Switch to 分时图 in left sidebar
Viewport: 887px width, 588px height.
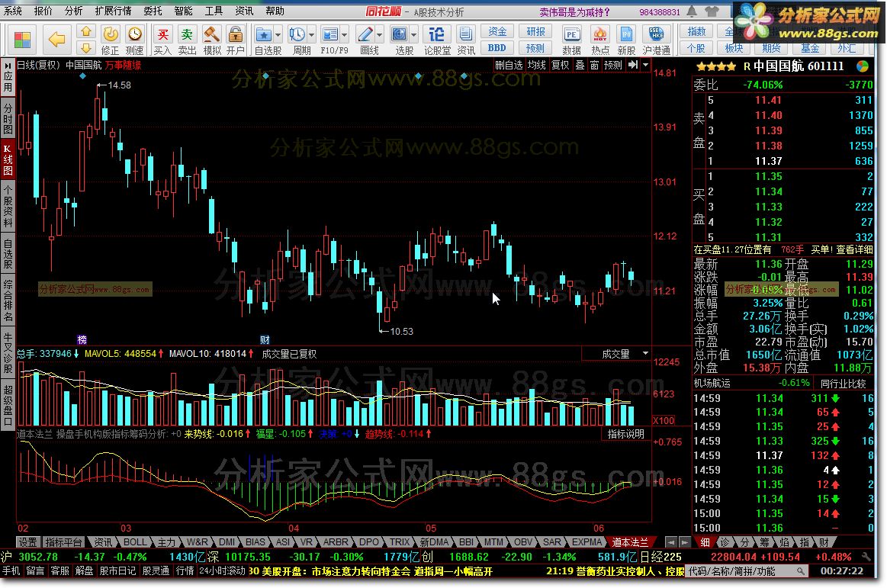point(8,118)
